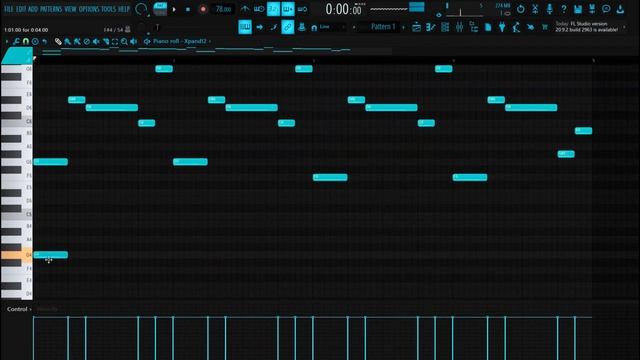
Task: Expand the news panel arrow
Action: (624, 27)
